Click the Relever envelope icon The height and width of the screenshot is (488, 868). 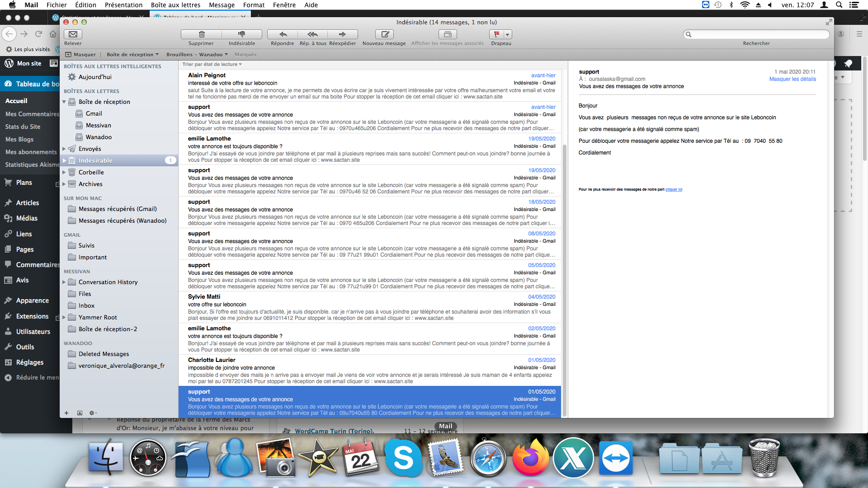click(73, 34)
